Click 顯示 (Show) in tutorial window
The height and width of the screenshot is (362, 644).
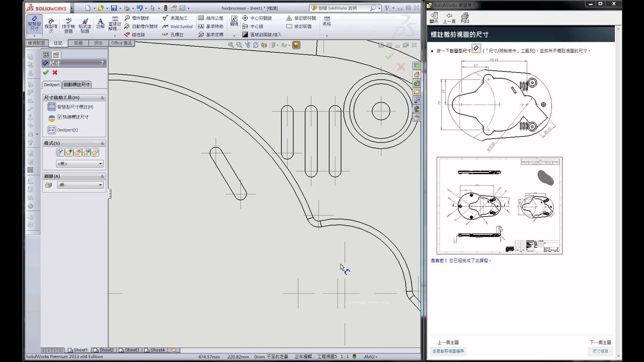tap(434, 18)
